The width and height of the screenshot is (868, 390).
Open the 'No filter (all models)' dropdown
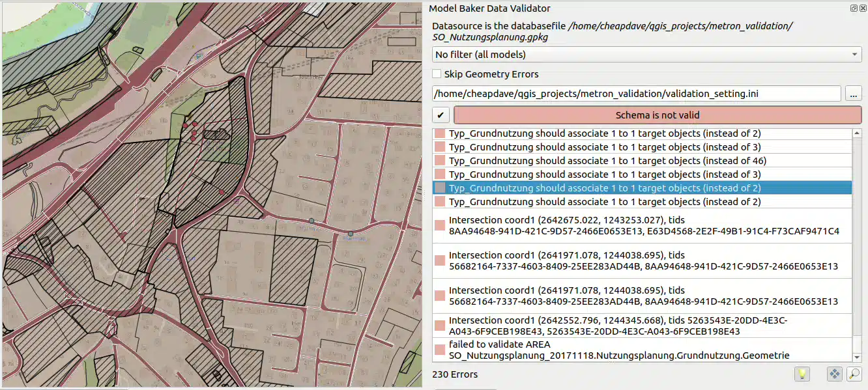[646, 55]
